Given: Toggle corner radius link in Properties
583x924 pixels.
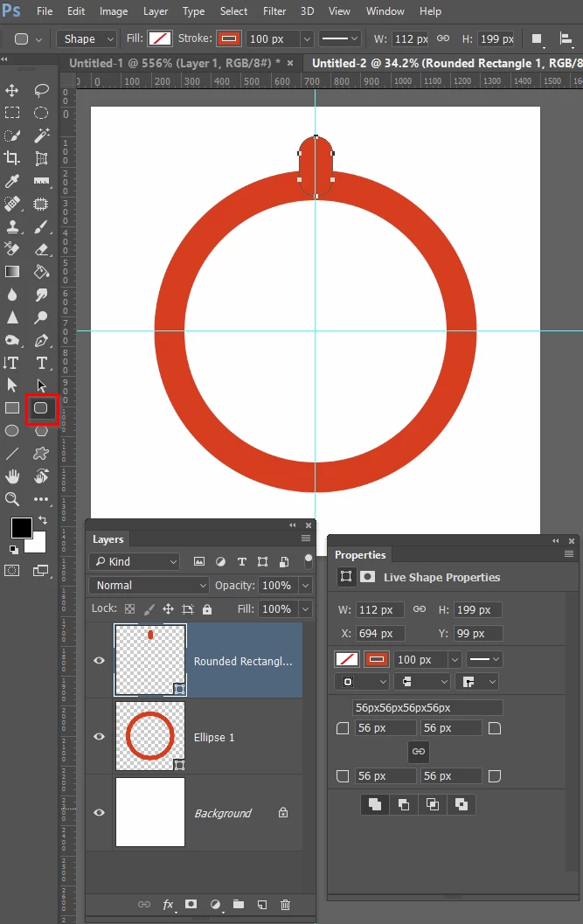Looking at the screenshot, I should [419, 751].
